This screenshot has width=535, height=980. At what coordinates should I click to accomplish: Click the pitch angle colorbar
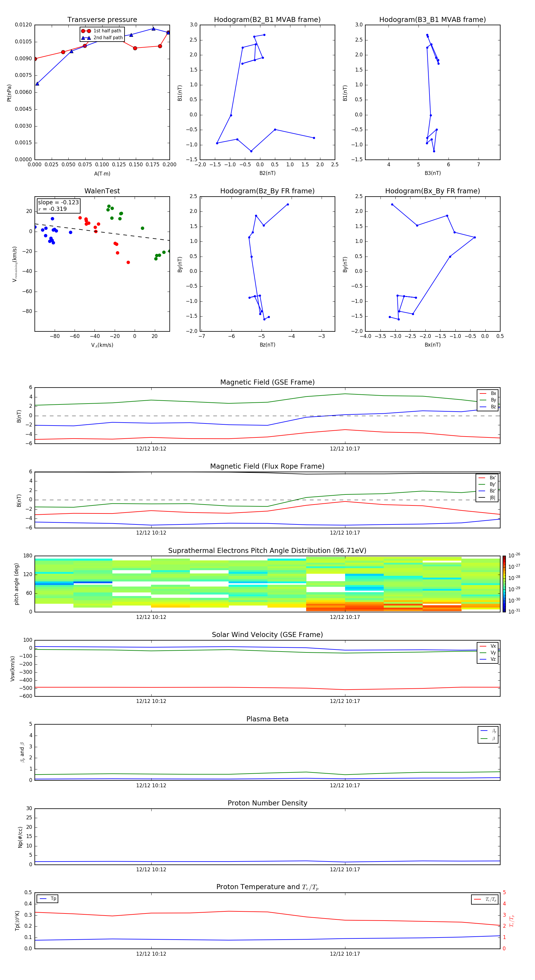click(x=504, y=584)
